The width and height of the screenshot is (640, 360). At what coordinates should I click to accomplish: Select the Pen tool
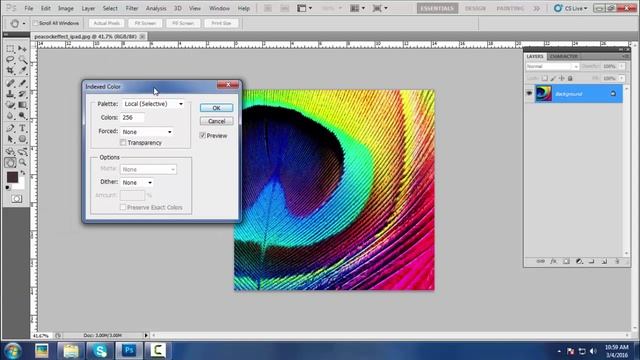10,128
